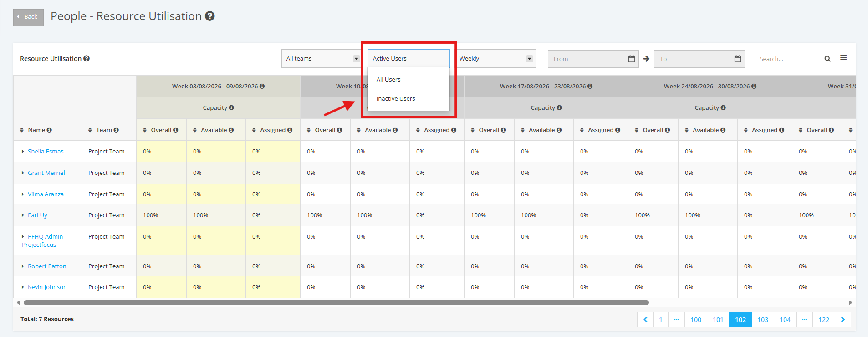Open the From date calendar icon
This screenshot has width=868, height=337.
click(x=632, y=59)
